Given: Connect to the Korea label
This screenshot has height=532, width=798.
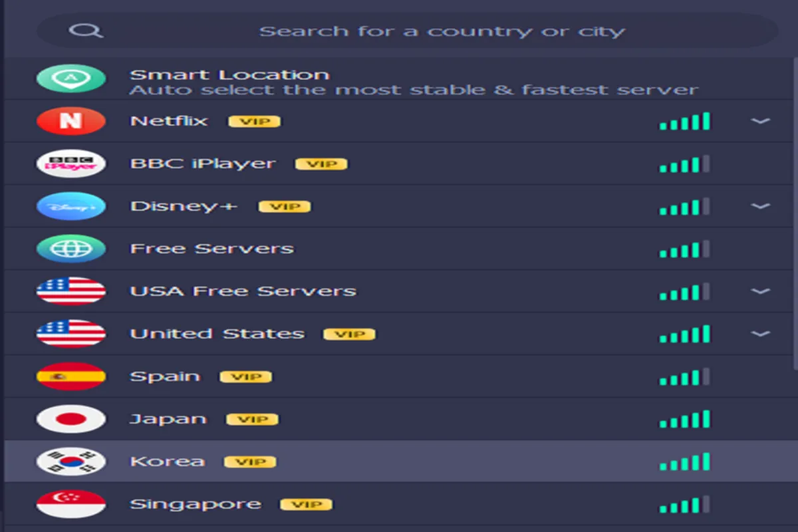Looking at the screenshot, I should click(x=167, y=462).
